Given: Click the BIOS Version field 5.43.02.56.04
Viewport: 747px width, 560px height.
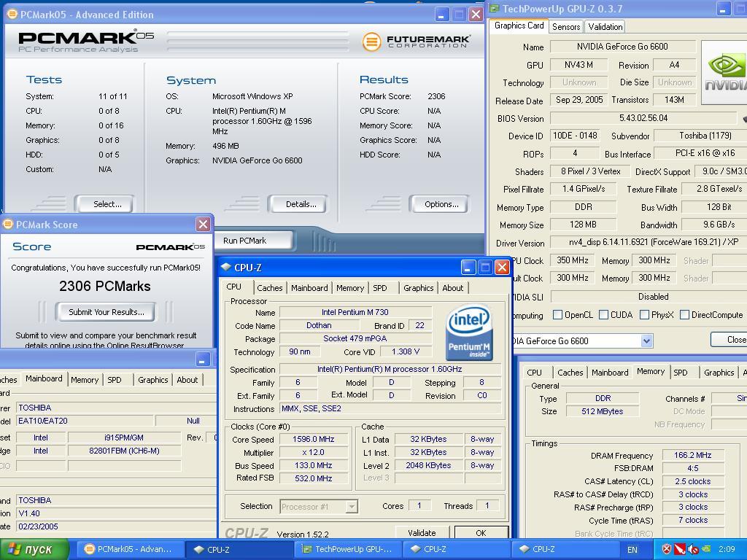Looking at the screenshot, I should click(x=643, y=118).
